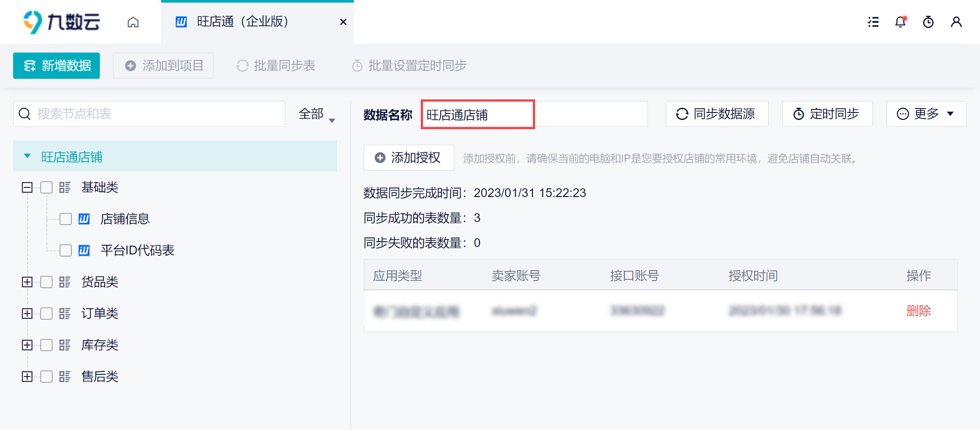980x430 pixels.
Task: Open the user account icon
Action: tap(956, 22)
